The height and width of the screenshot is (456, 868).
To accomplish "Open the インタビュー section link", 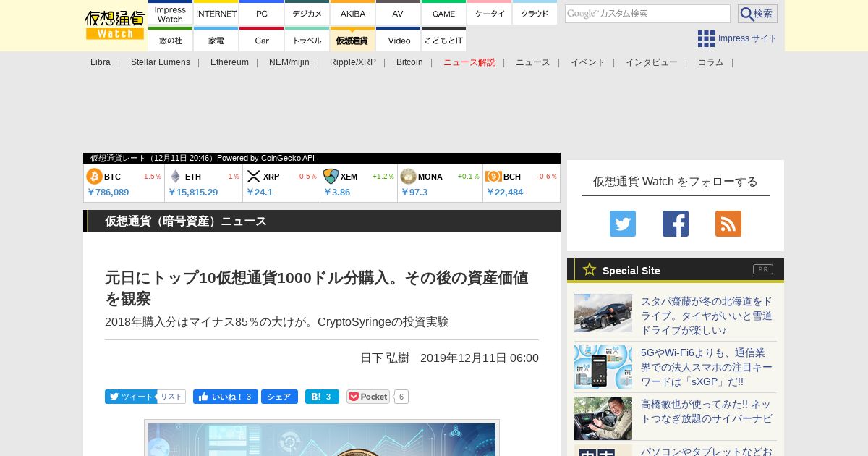I will click(x=652, y=62).
